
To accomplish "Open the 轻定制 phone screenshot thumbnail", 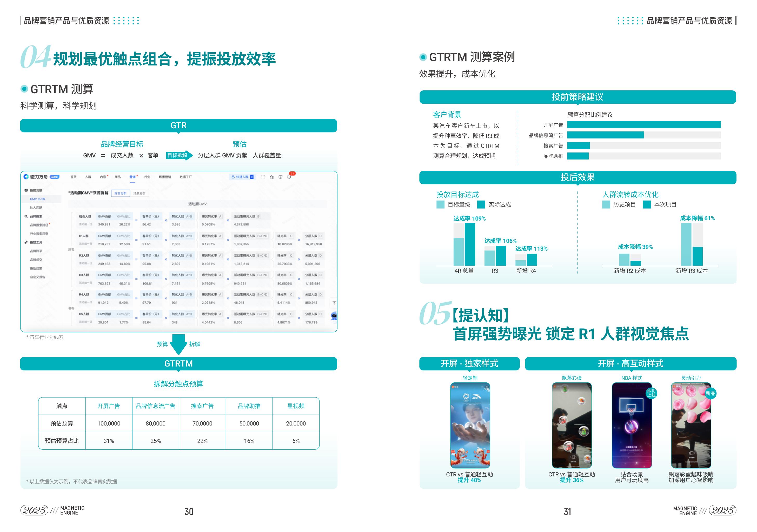I will click(470, 425).
